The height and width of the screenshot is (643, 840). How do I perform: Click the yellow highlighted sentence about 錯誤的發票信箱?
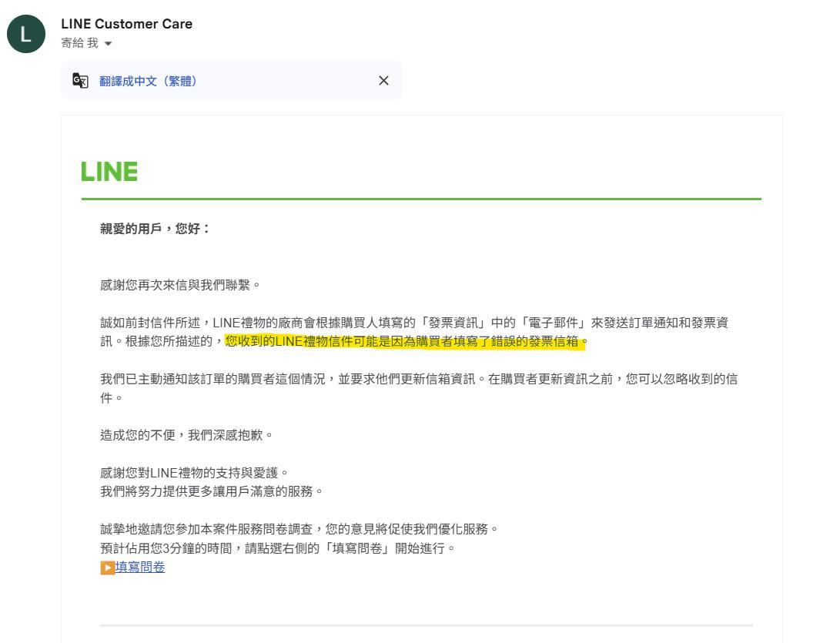406,341
